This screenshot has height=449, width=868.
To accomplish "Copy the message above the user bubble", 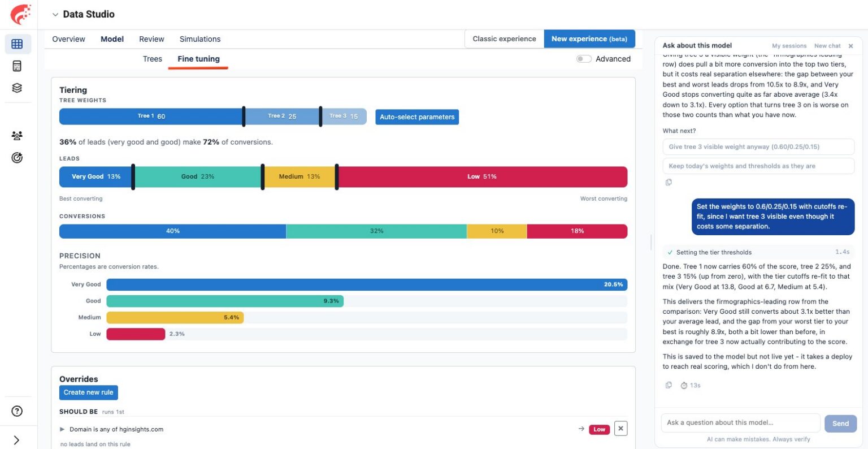I will point(669,182).
